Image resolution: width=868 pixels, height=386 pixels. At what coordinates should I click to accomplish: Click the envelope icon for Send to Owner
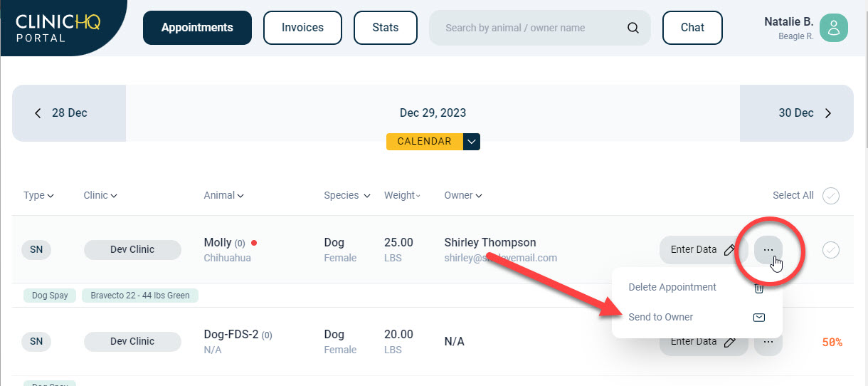pos(759,318)
